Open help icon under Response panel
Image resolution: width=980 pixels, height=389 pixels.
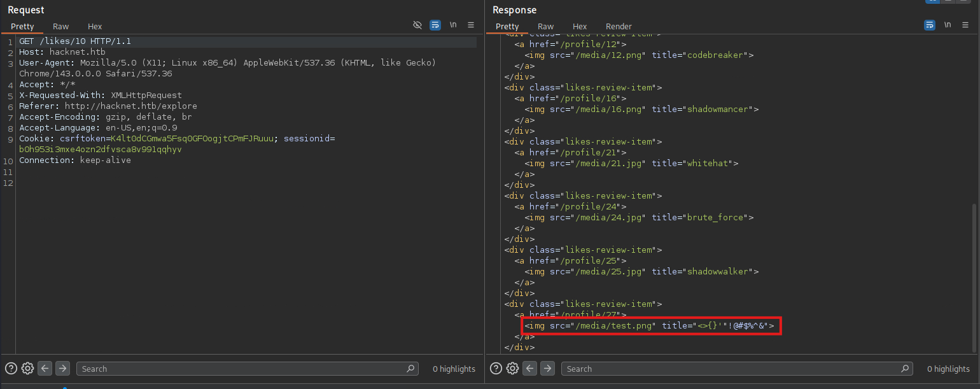pos(496,368)
